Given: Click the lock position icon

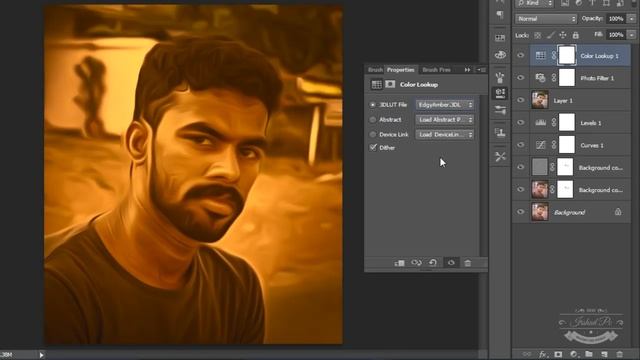Looking at the screenshot, I should [563, 36].
